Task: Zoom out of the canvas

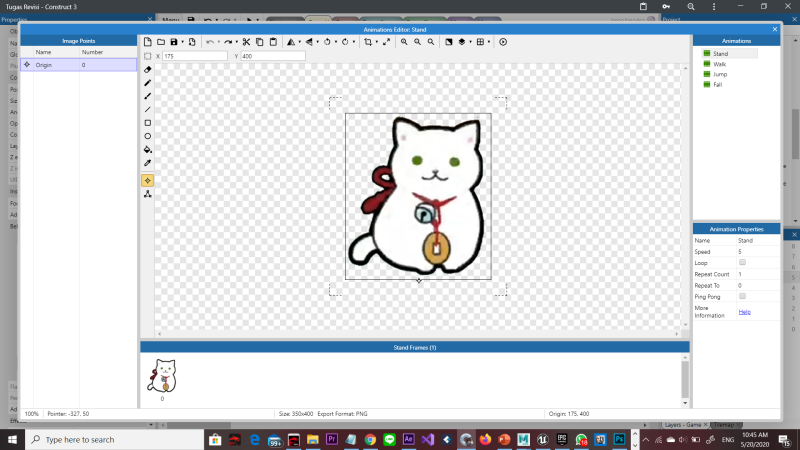Action: tap(417, 42)
